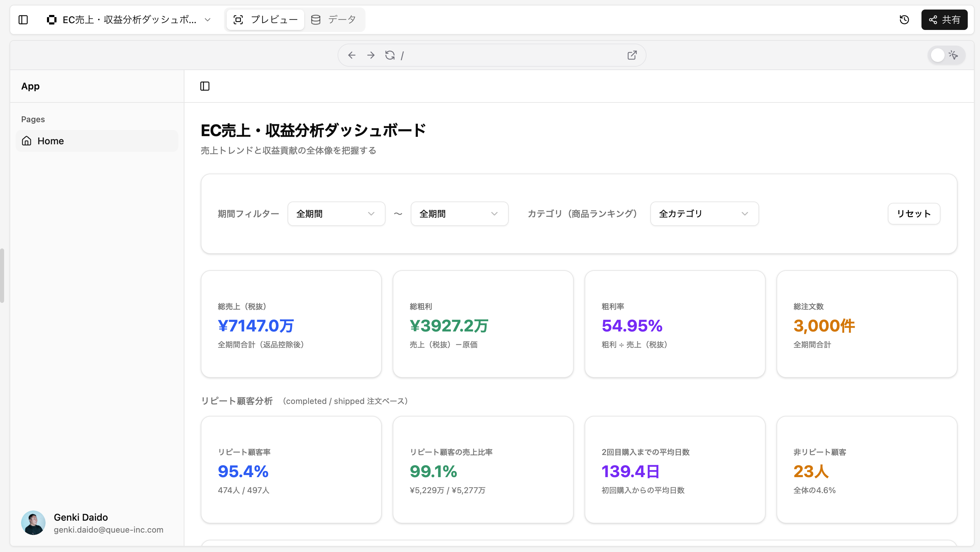Open the start period 全期間 dropdown

pos(336,214)
